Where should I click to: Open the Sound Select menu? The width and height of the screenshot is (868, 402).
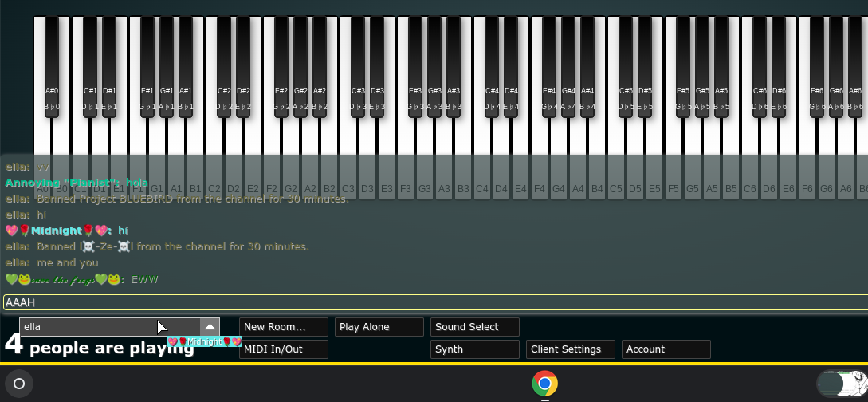click(x=475, y=327)
